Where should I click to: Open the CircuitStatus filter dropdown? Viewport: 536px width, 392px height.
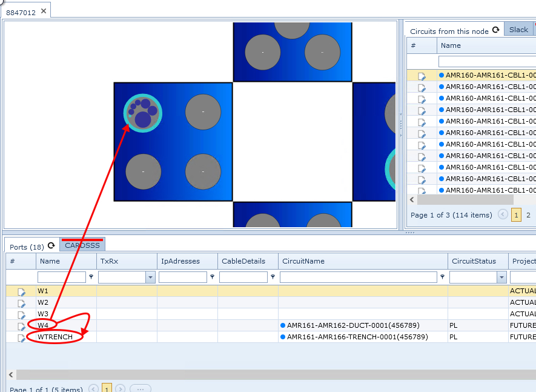[501, 277]
